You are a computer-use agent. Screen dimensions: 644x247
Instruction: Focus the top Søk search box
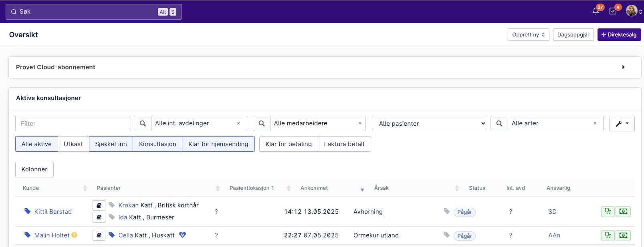click(94, 12)
